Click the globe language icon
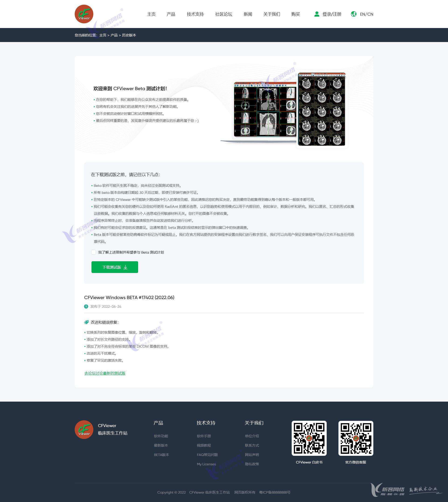The height and width of the screenshot is (502, 448). point(353,14)
